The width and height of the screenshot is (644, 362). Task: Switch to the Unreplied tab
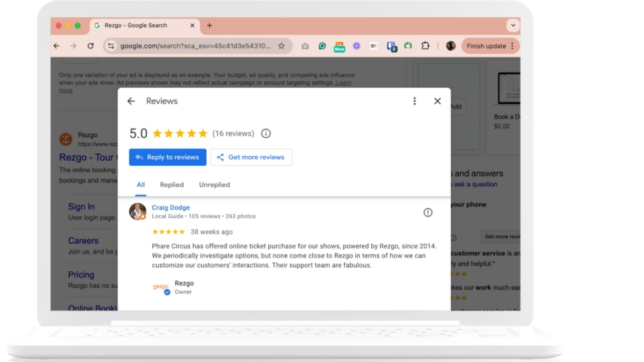click(x=214, y=185)
